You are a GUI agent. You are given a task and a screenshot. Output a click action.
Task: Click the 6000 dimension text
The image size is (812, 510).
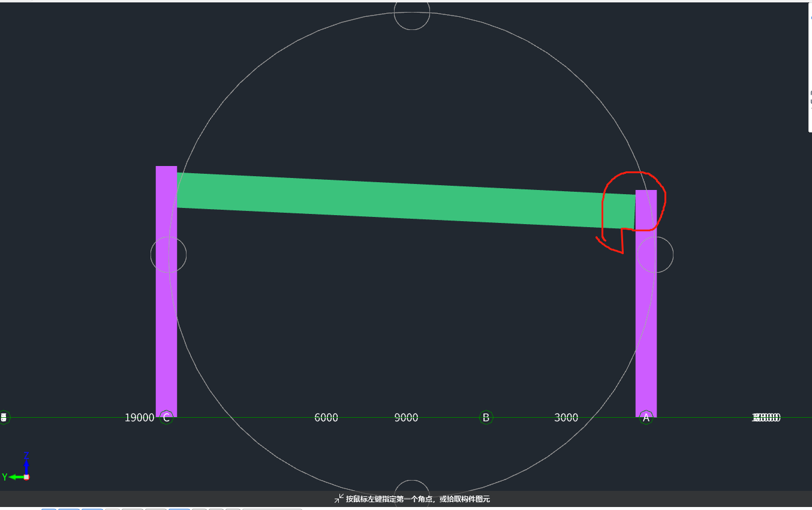(326, 418)
